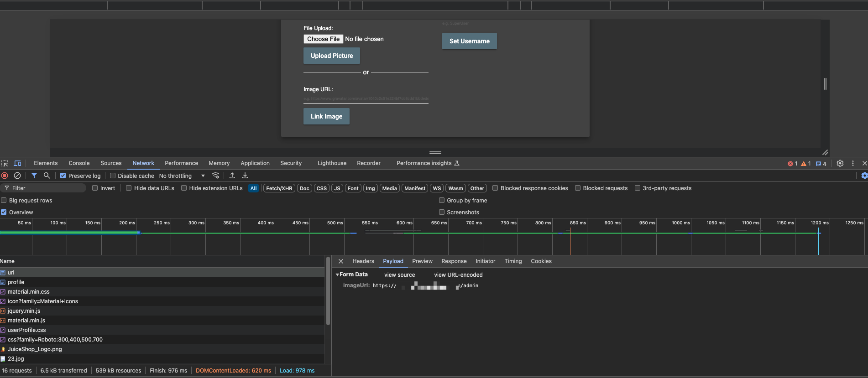Click the Choose File button
The height and width of the screenshot is (378, 868).
tap(323, 39)
